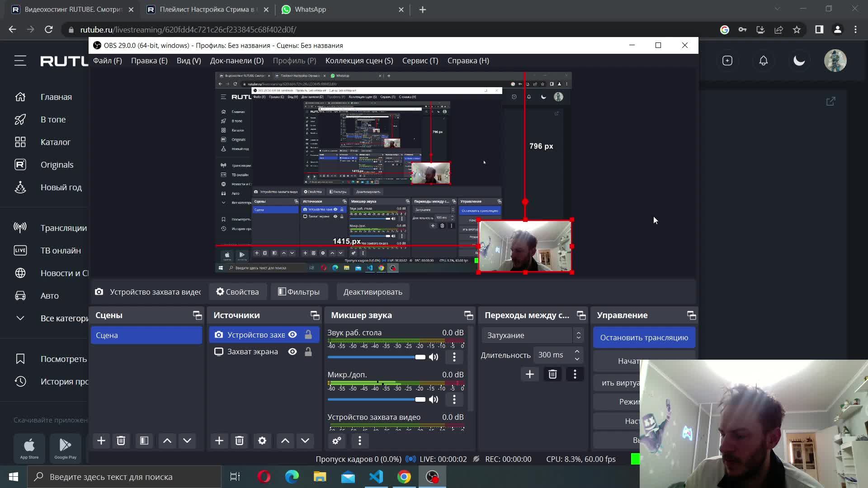Open the Сервис (T) menu
Image resolution: width=868 pixels, height=488 pixels.
point(420,61)
